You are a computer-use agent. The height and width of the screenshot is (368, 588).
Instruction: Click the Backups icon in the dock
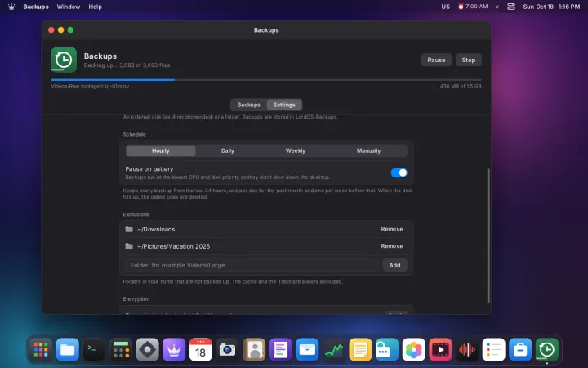point(546,350)
